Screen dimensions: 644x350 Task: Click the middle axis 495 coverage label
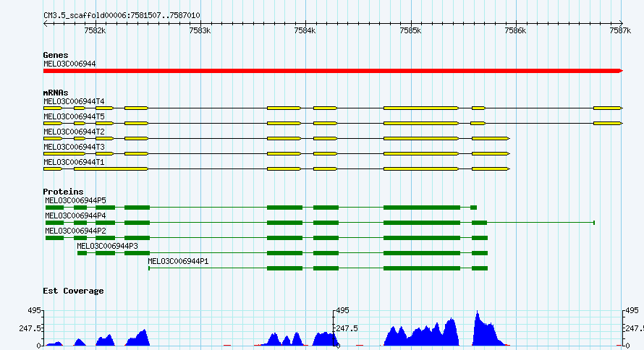coord(342,311)
